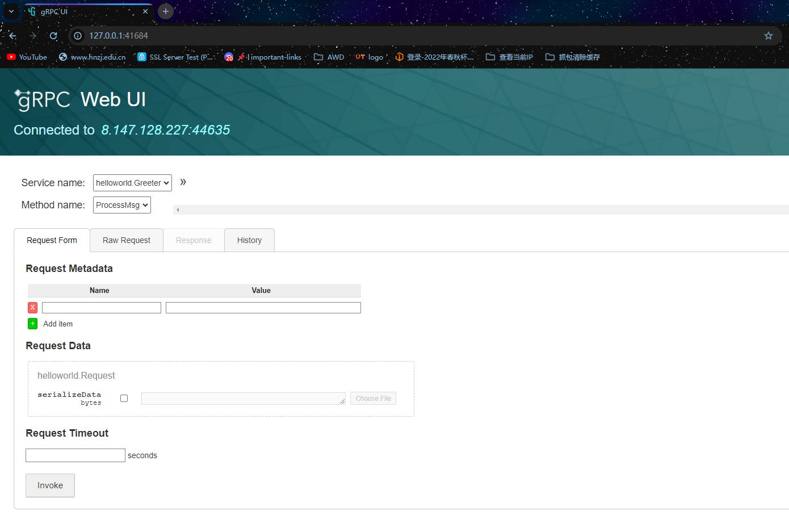Open the browser tab search dropdown arrow
Viewport: 789px width, 532px height.
coord(11,11)
